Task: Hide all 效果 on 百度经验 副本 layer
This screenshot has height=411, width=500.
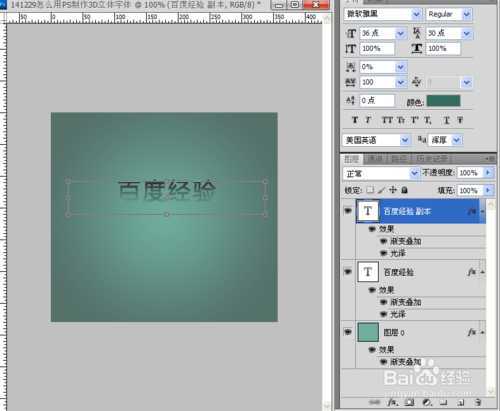Action: [372, 229]
